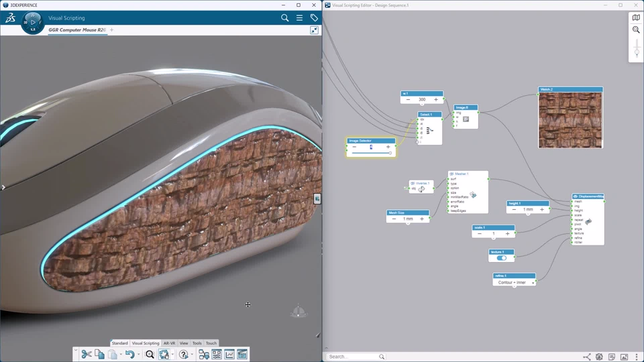The width and height of the screenshot is (644, 362).
Task: Switch to the AR-VR toolbar tab
Action: pyautogui.click(x=169, y=343)
